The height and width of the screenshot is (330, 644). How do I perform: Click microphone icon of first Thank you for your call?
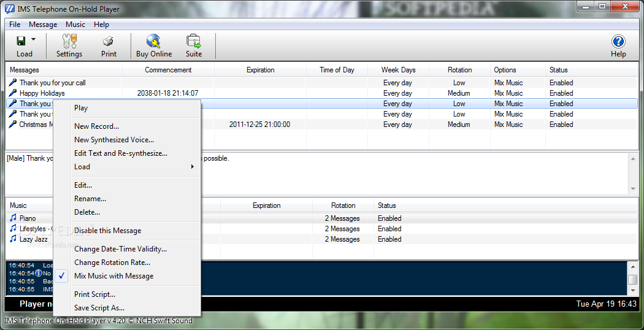click(13, 83)
